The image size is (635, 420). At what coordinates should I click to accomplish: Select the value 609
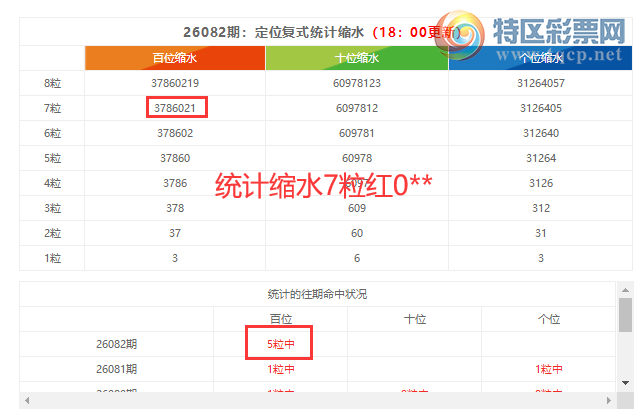click(x=357, y=208)
